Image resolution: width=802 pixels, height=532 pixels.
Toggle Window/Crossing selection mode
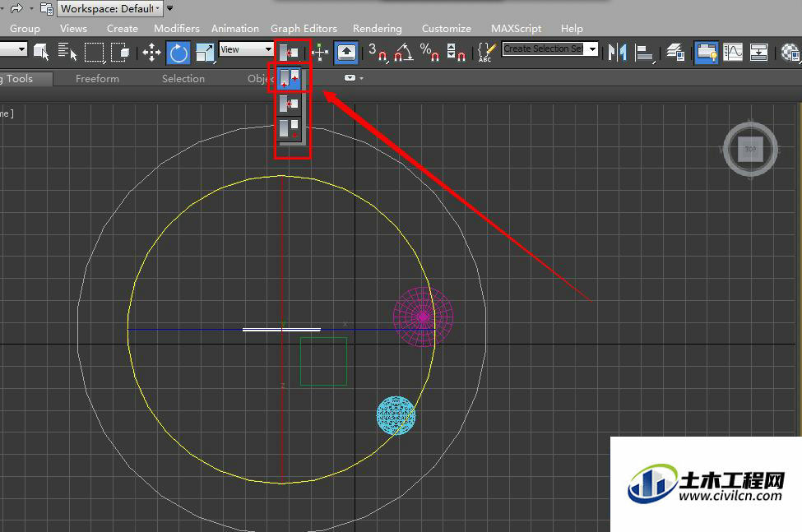120,52
